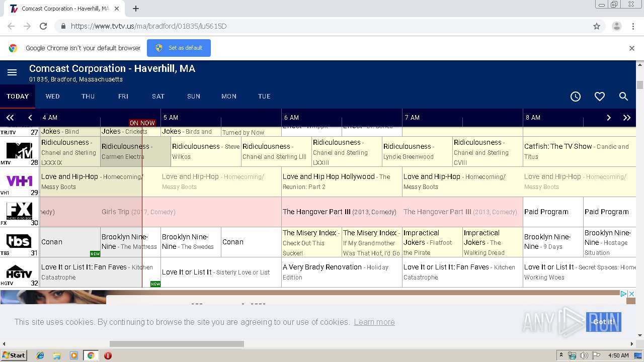Switch to the MON tab
This screenshot has width=644, height=362.
coord(229,97)
